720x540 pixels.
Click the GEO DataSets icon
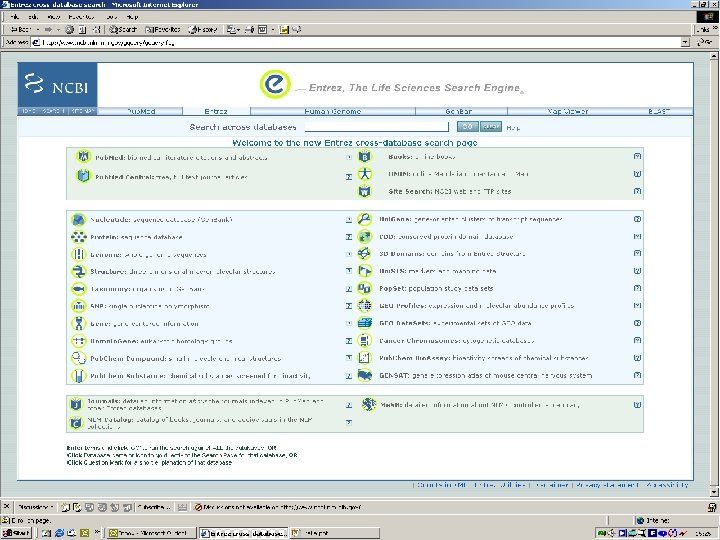coord(365,323)
